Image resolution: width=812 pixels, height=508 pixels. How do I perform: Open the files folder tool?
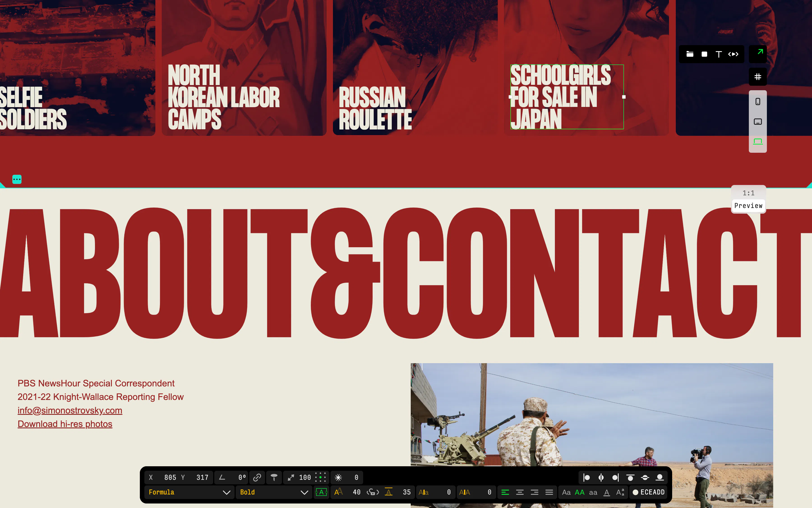click(x=690, y=54)
